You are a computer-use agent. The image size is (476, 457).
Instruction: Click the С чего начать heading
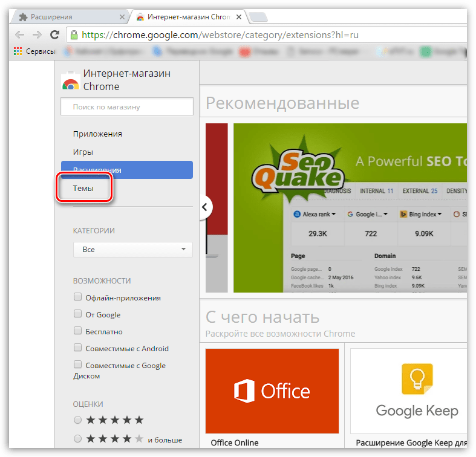click(262, 317)
